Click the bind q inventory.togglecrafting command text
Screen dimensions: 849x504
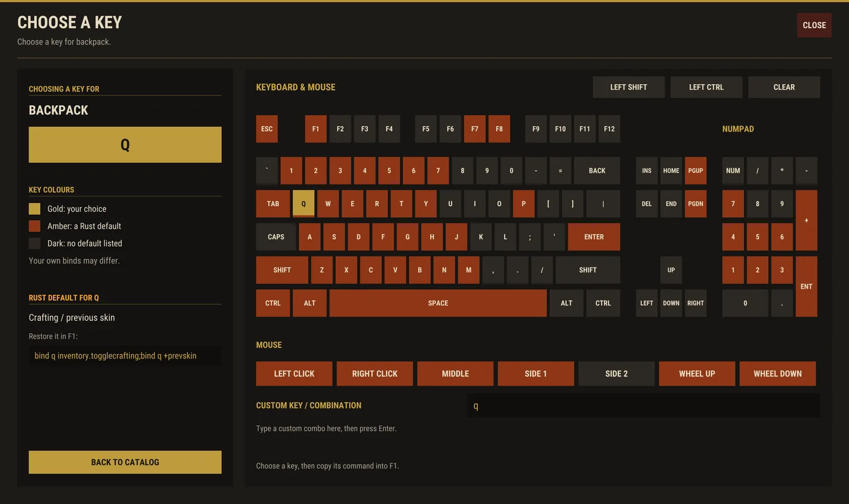point(115,355)
